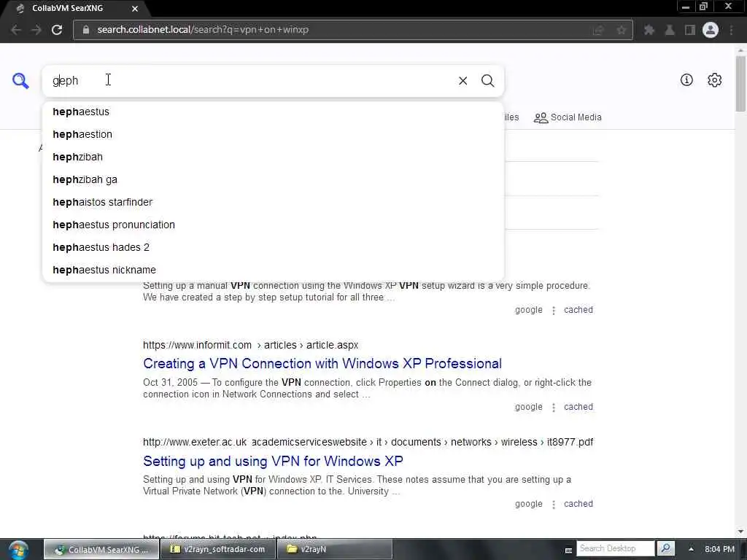The height and width of the screenshot is (560, 747).
Task: Click the scrollbar down arrow
Action: (x=740, y=532)
